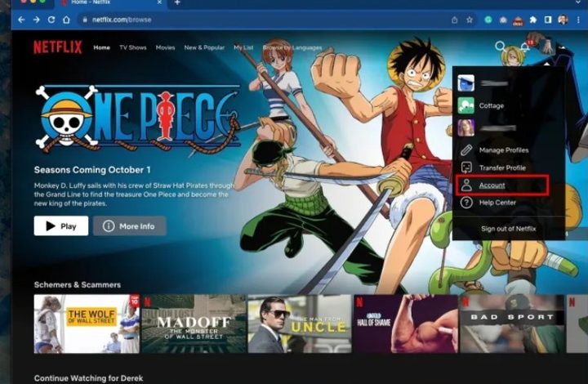Screen dimensions: 588x384
Task: Click the Account person icon
Action: tap(466, 185)
